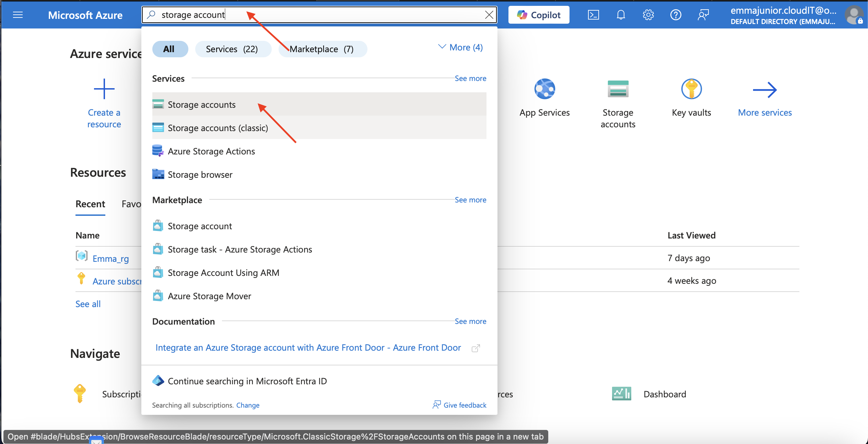Click the '7 days ago' cell
Screen dimensions: 868x444
689,258
